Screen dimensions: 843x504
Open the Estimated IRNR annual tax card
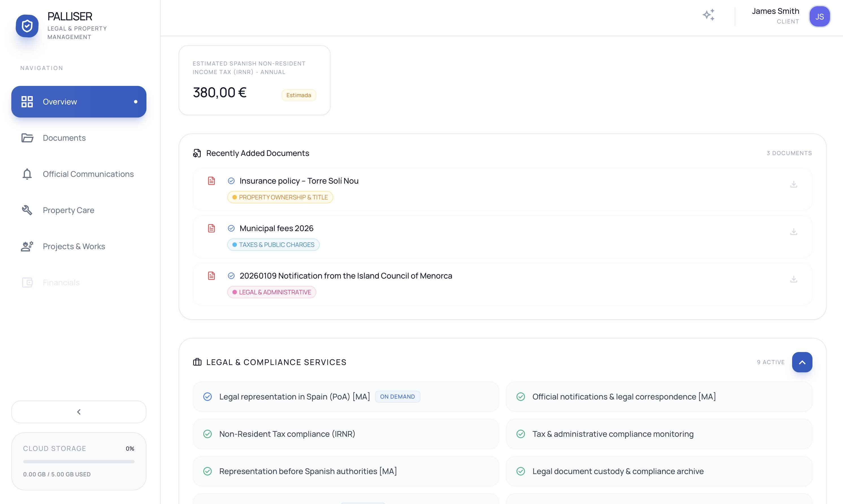click(254, 80)
